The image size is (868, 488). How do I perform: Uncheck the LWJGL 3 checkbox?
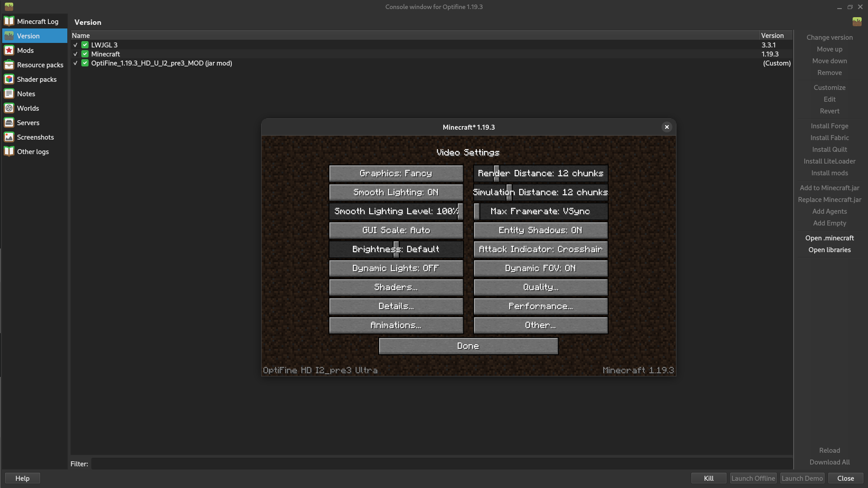pyautogui.click(x=84, y=45)
